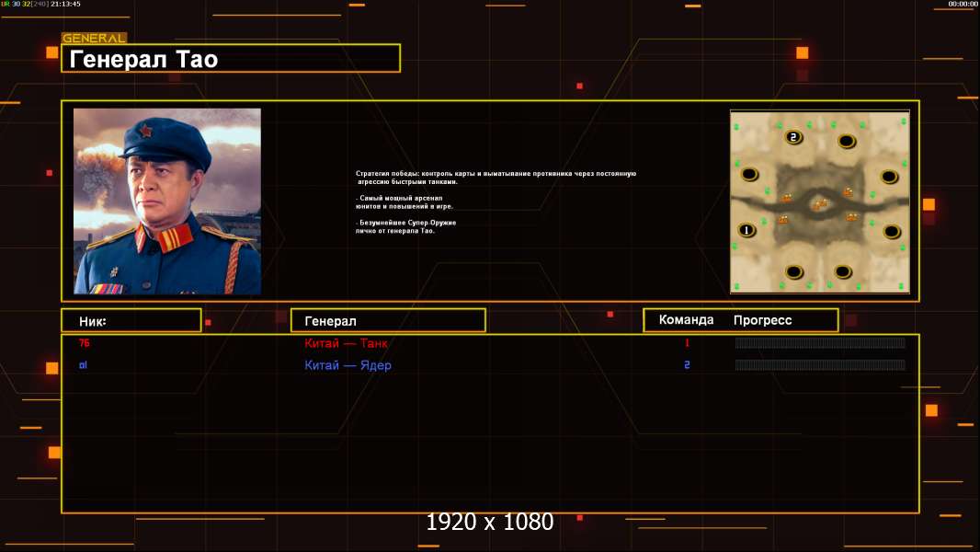This screenshot has height=552, width=980.
Task: Click the 21:13:45 clock readout
Action: point(65,4)
